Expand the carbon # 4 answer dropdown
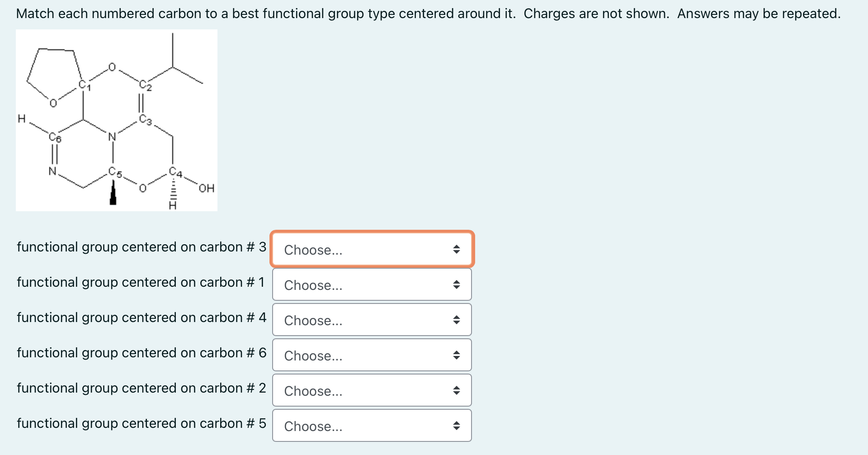This screenshot has width=868, height=455. (372, 320)
